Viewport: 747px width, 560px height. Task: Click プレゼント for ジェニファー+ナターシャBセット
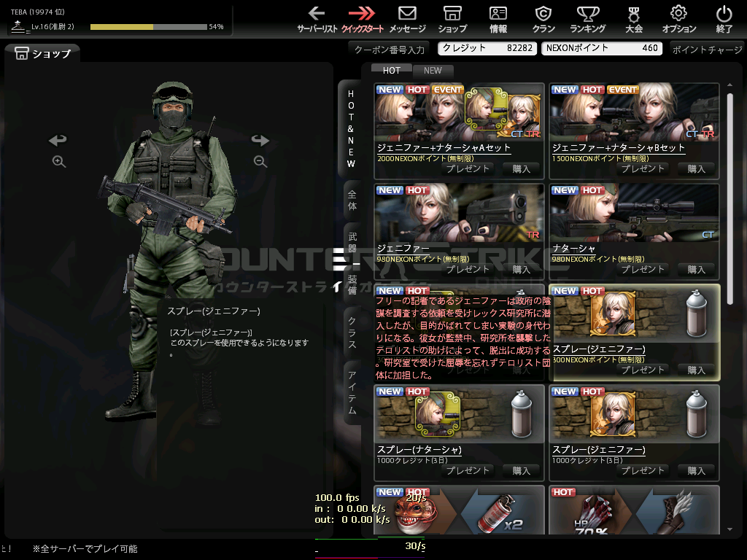[x=643, y=169]
